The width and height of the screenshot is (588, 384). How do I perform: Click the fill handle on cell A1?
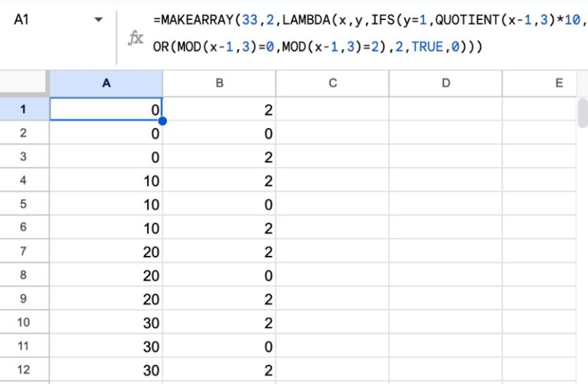point(162,121)
